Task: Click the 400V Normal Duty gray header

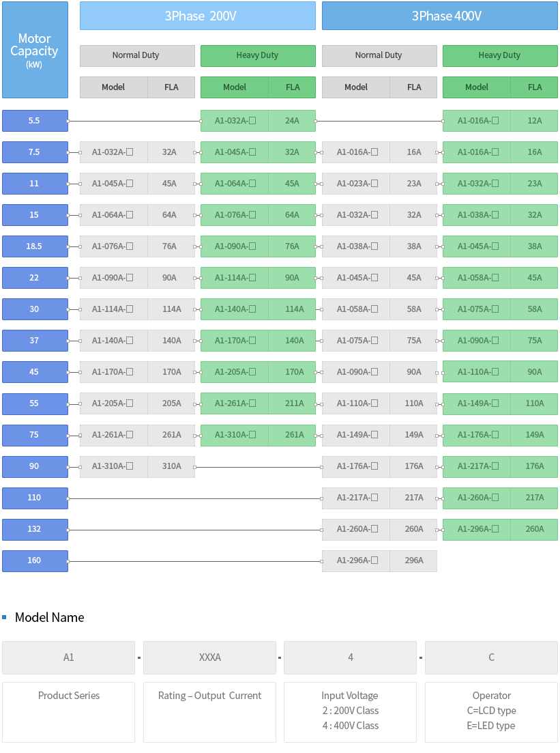Action: 379,56
